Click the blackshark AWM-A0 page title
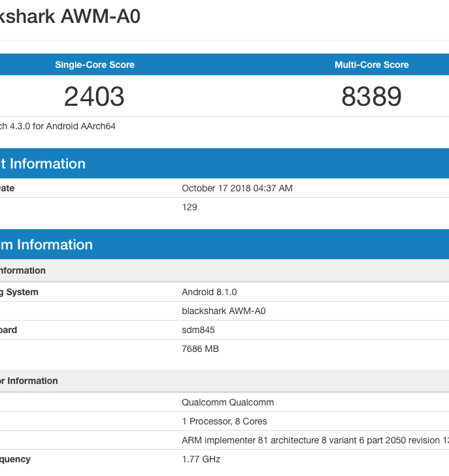This screenshot has height=476, width=449. point(70,16)
